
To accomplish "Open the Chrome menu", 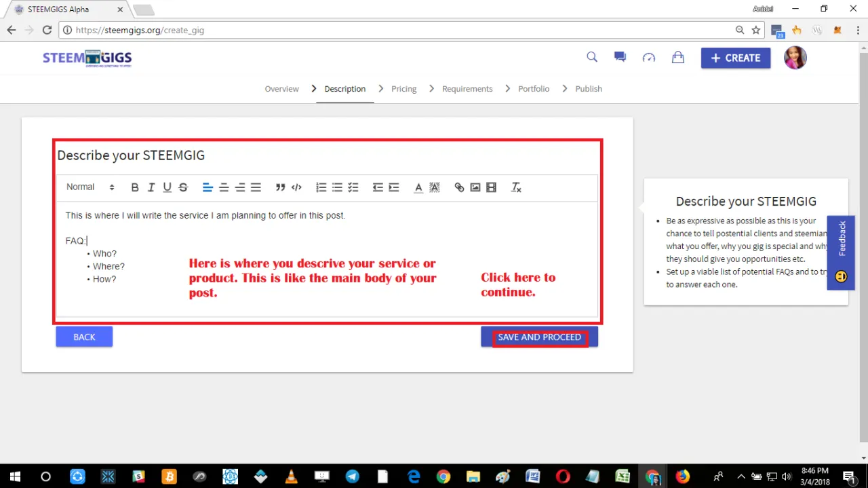I will pyautogui.click(x=857, y=30).
